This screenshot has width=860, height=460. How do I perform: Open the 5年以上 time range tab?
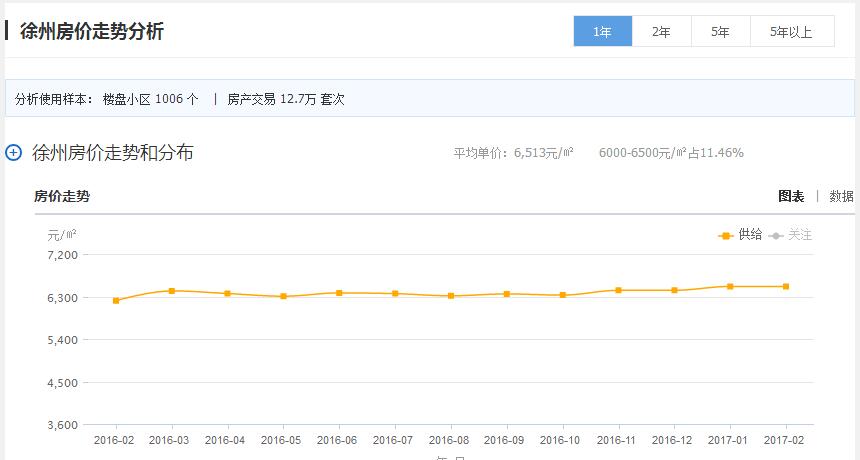[792, 31]
